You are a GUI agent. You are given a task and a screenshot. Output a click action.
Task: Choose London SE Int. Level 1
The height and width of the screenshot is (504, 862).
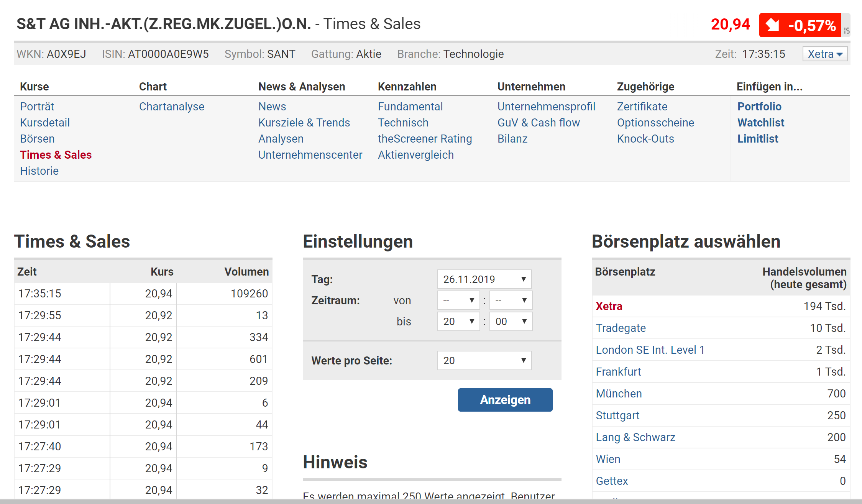tap(650, 350)
